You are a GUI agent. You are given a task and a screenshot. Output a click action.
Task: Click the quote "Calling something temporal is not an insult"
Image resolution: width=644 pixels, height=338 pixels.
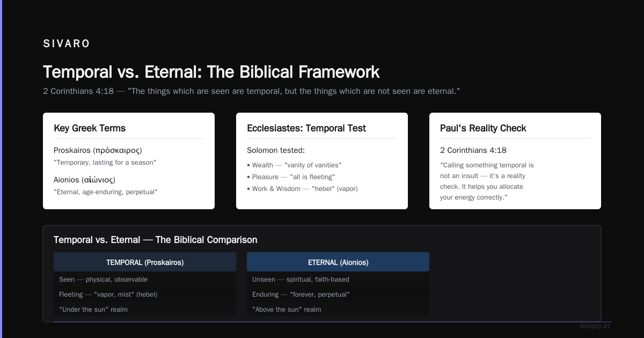click(x=487, y=181)
